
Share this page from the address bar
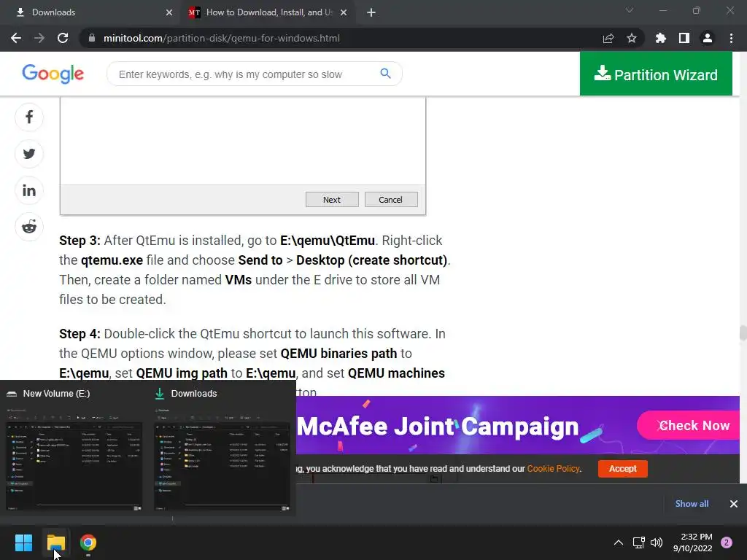tap(608, 38)
